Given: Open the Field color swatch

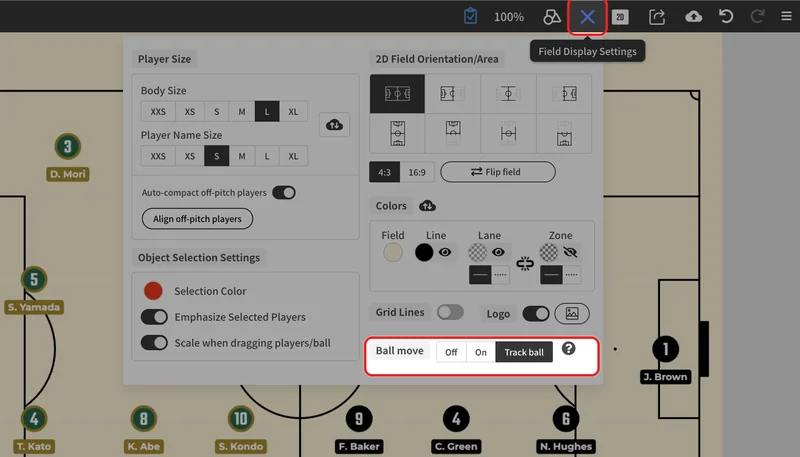Looking at the screenshot, I should [393, 252].
